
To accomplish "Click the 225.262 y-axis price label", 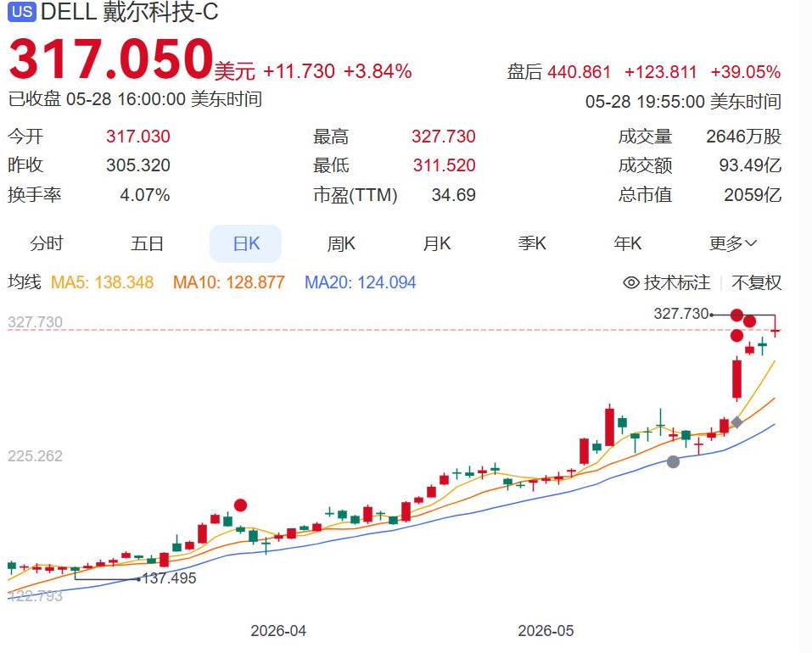I will (36, 456).
